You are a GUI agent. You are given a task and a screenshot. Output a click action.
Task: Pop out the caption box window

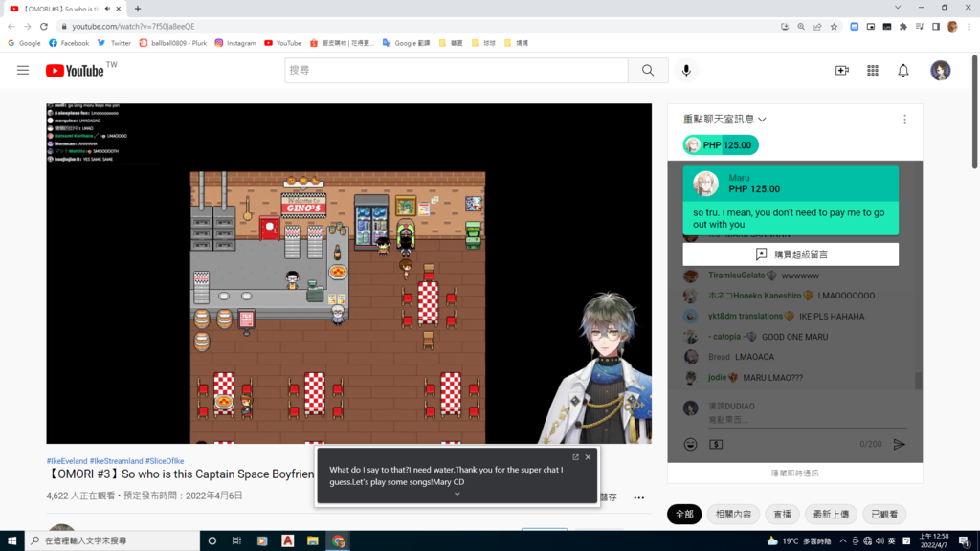click(575, 457)
